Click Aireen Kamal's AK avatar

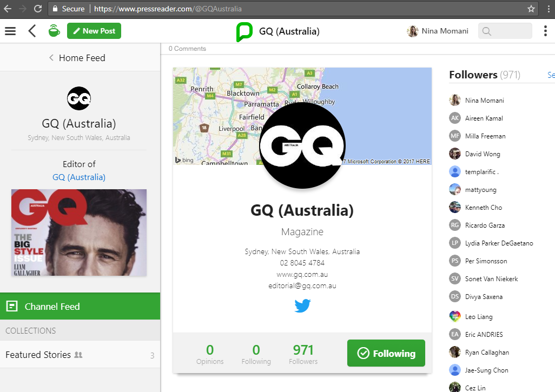[x=455, y=118]
